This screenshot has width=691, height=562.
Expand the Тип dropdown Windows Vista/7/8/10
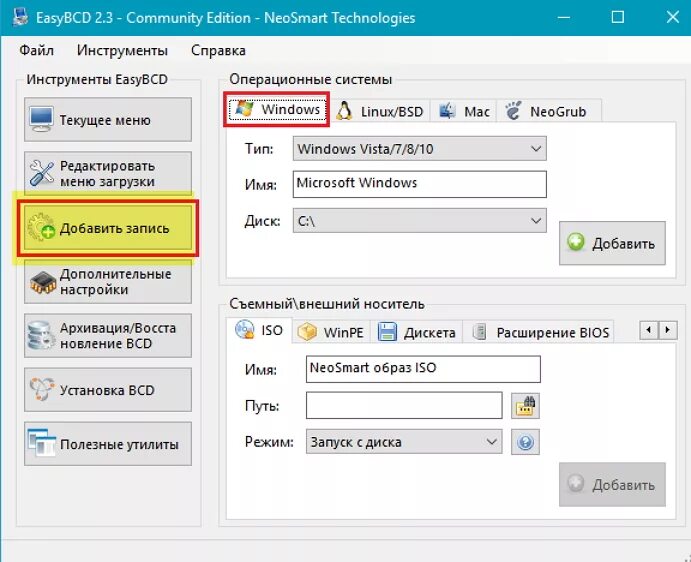tap(420, 149)
